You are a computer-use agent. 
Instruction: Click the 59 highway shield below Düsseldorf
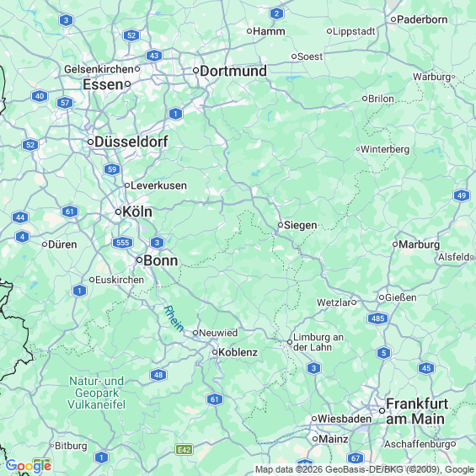click(x=112, y=169)
